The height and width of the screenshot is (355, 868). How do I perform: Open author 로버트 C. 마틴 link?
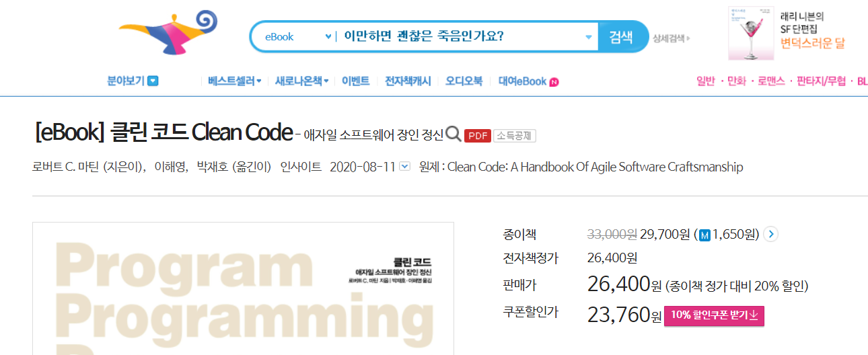(x=66, y=167)
